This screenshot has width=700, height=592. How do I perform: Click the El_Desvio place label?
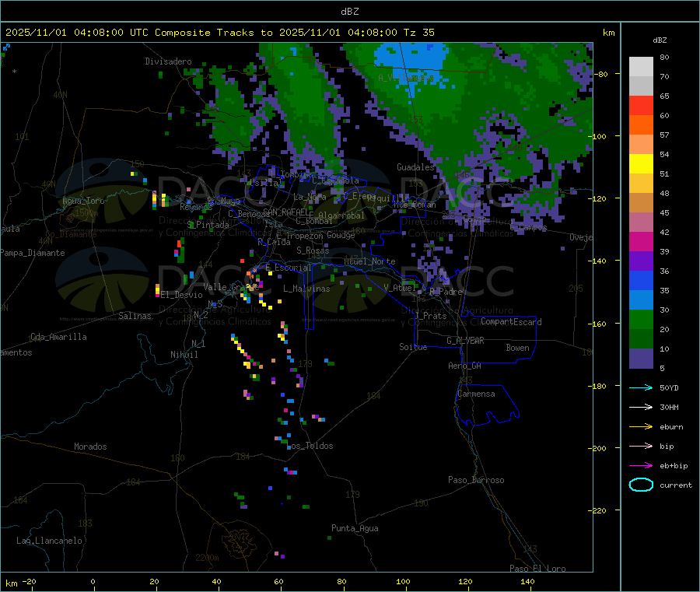(x=181, y=295)
